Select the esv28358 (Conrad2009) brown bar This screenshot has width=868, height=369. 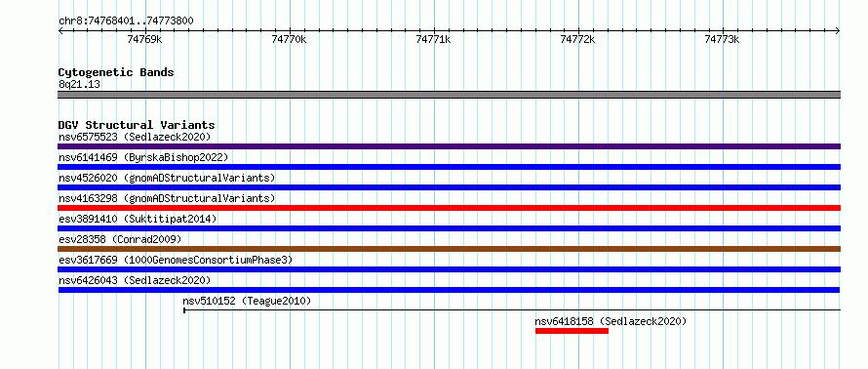point(449,249)
